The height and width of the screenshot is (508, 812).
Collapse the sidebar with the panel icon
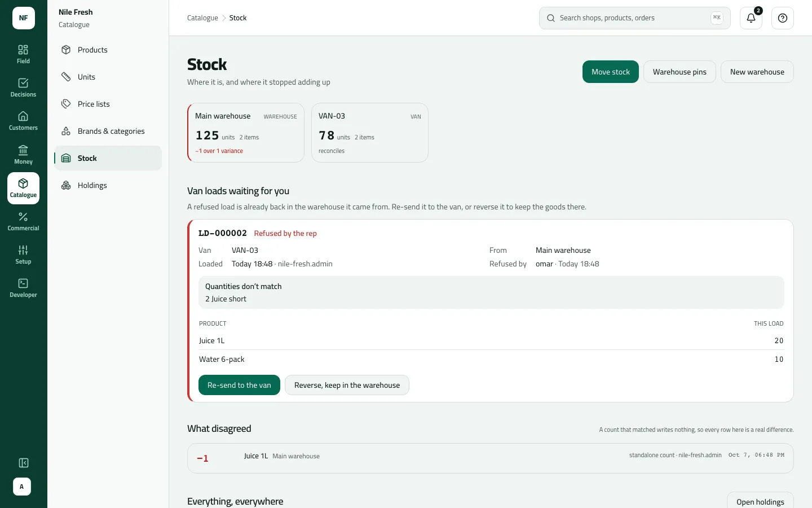coord(24,463)
